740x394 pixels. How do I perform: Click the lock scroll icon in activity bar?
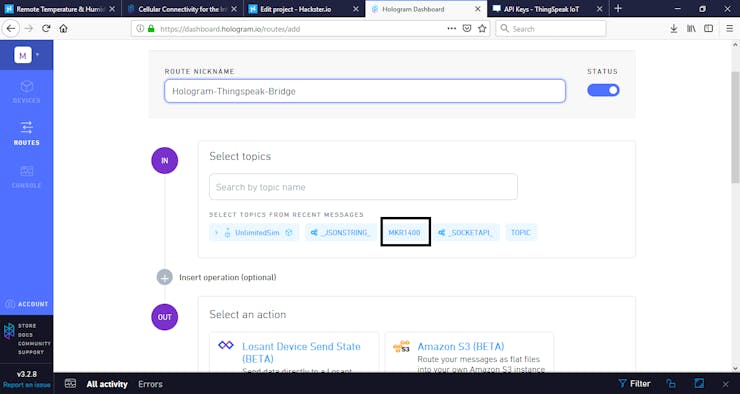[671, 384]
